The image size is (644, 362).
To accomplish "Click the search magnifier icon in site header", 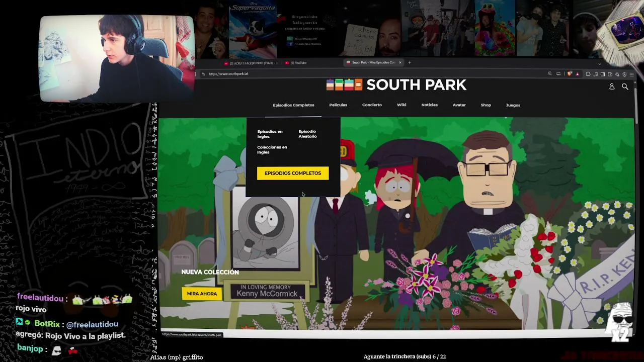I will (625, 86).
